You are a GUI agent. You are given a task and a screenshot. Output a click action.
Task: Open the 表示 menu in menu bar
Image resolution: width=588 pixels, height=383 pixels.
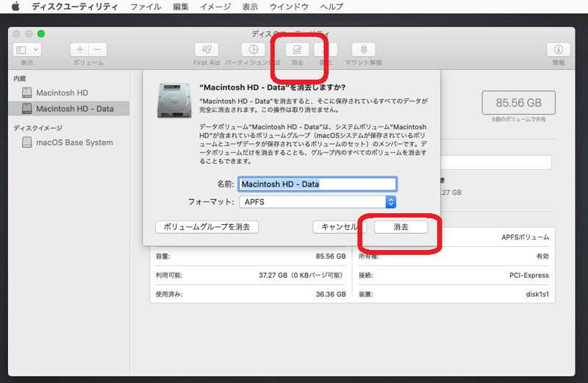point(250,7)
